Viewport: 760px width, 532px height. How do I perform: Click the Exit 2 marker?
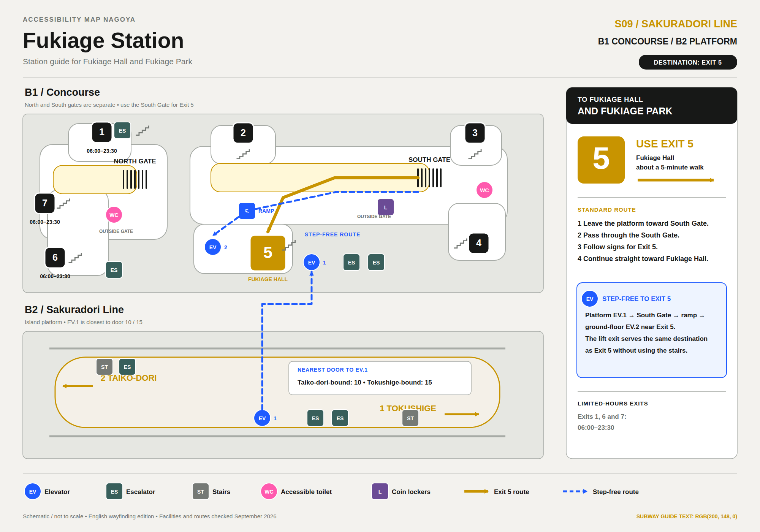(x=243, y=133)
